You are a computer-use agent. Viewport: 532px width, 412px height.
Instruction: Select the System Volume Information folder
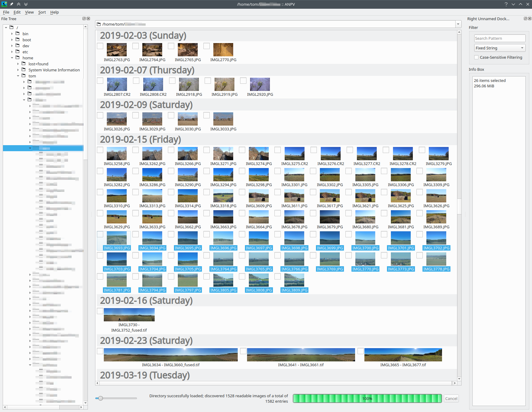click(x=54, y=70)
